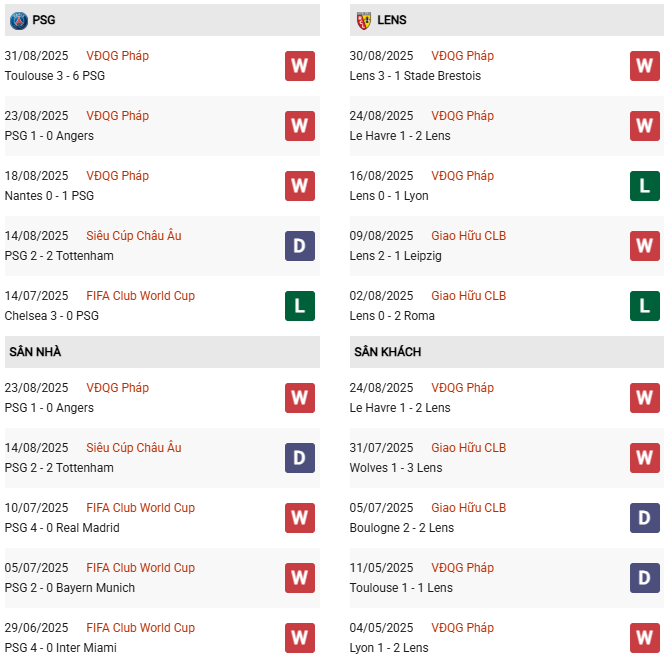The image size is (672, 670).
Task: Click the L badge for Chelsea 3 - 0 PSG
Action: (300, 306)
